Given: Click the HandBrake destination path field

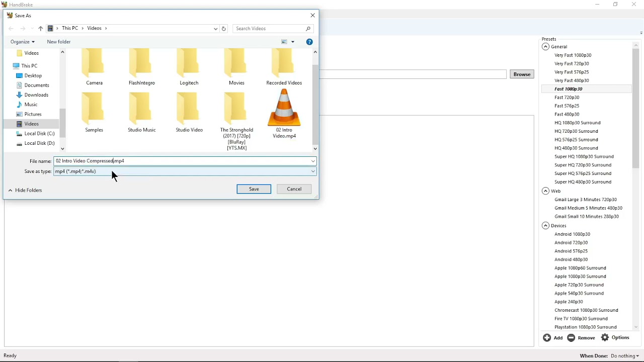Looking at the screenshot, I should pos(413,74).
